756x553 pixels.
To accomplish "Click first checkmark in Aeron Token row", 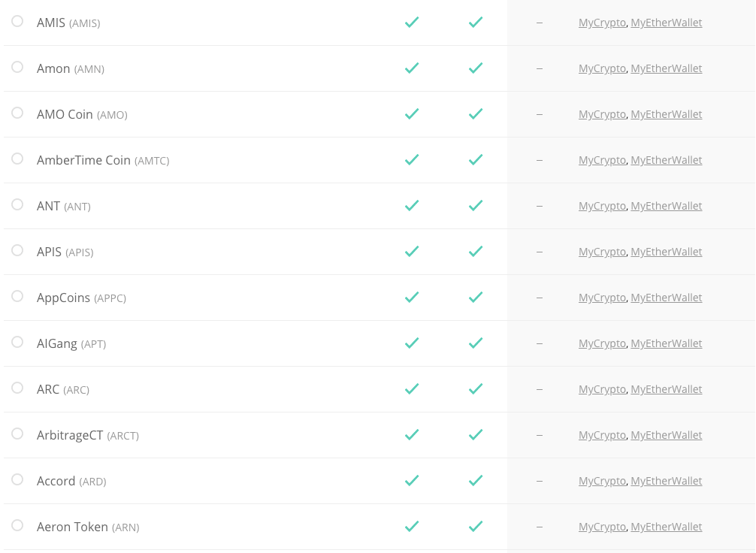I will [x=412, y=526].
